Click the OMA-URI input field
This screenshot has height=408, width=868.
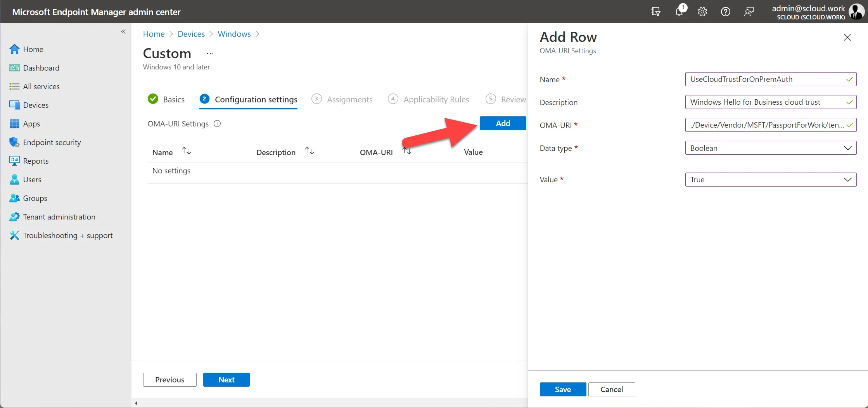click(x=771, y=125)
